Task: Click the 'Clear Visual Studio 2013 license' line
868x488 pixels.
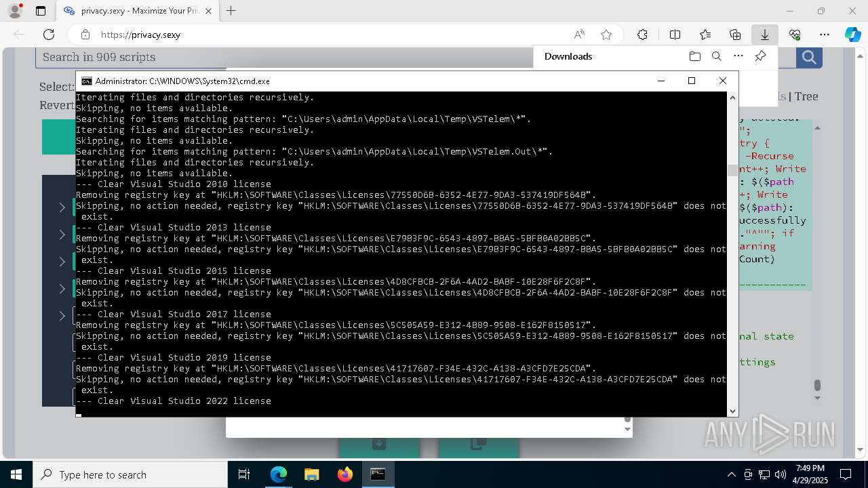Action: (x=173, y=227)
